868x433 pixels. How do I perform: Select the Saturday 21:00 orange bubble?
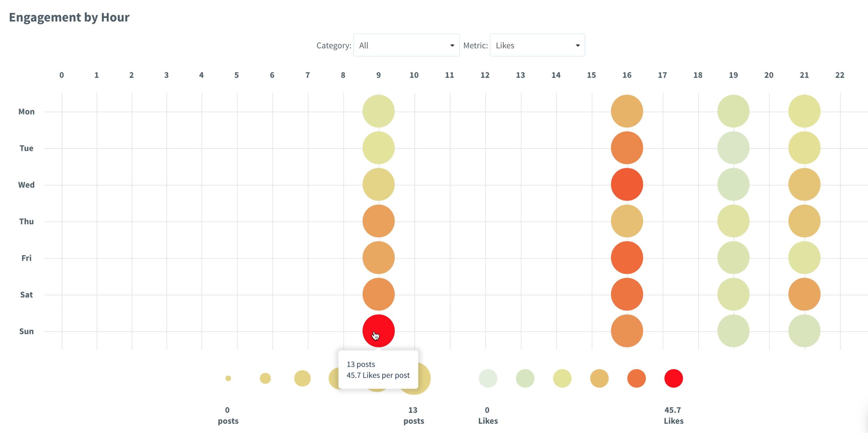tap(804, 294)
